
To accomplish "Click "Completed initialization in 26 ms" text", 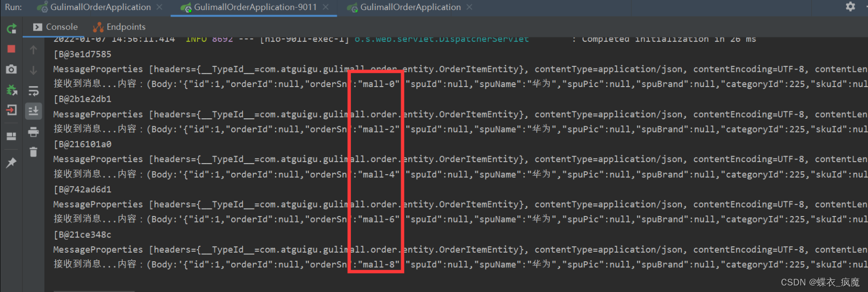I will point(669,39).
